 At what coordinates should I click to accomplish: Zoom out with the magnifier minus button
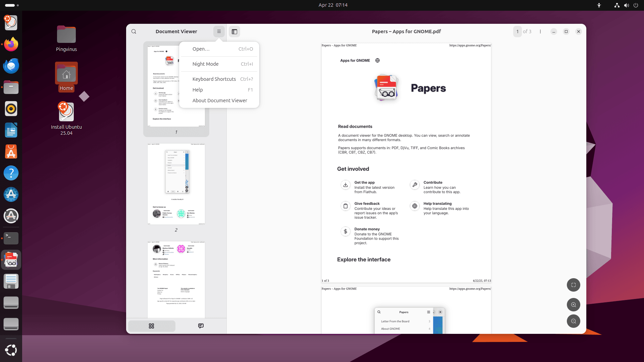click(574, 321)
